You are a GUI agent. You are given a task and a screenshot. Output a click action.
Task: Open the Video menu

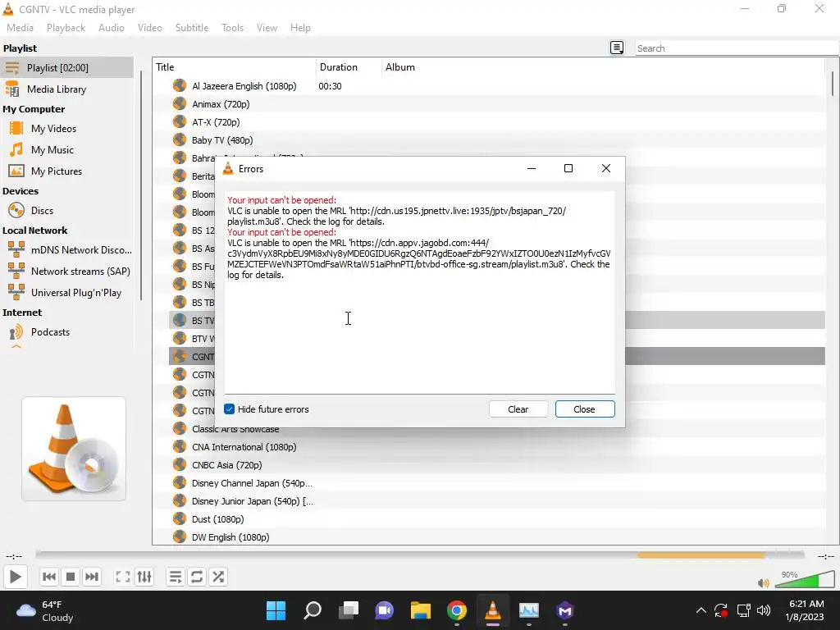click(x=150, y=28)
